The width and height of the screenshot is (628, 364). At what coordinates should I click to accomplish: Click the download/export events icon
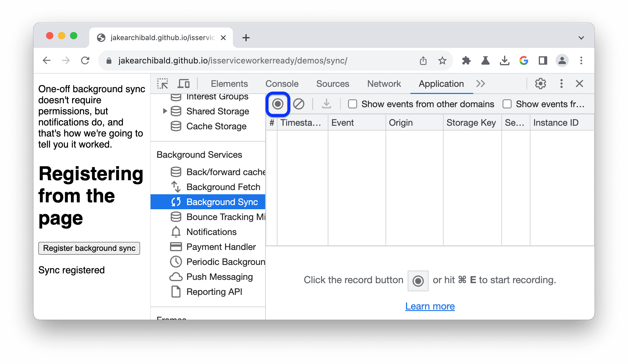[x=327, y=104]
